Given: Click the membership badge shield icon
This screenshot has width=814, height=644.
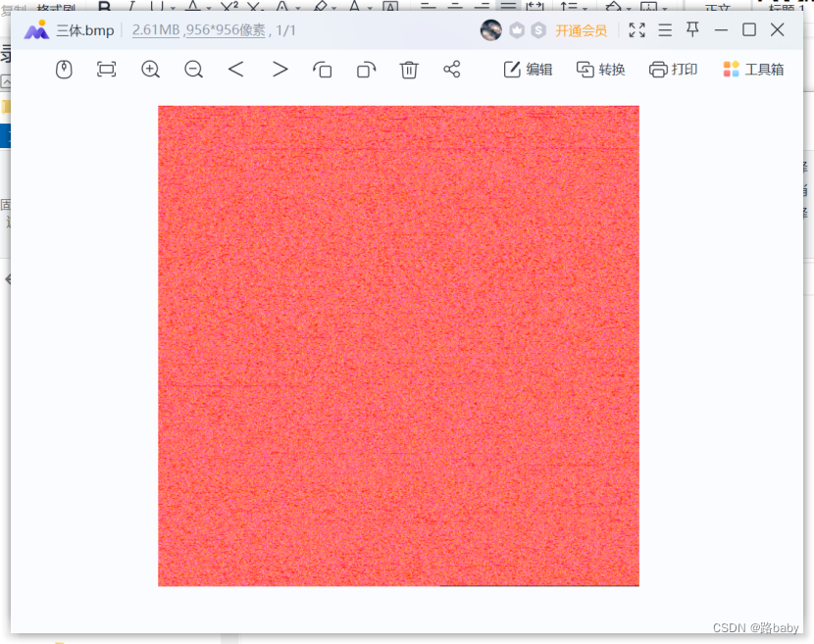Looking at the screenshot, I should coord(517,30).
